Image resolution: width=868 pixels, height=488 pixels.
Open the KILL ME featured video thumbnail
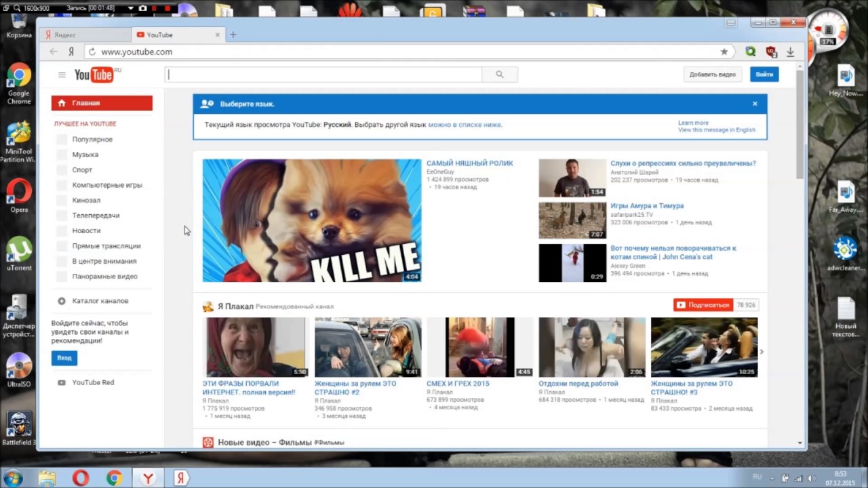pos(312,220)
